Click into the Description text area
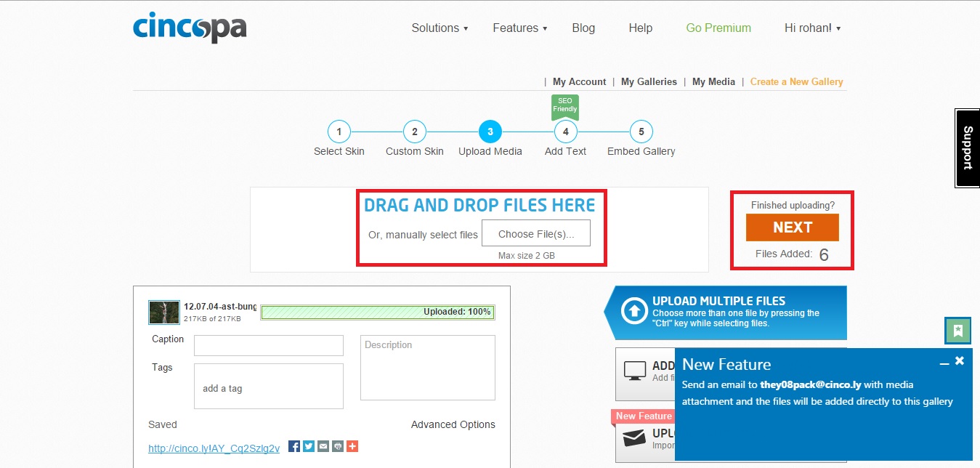Screen dimensions: 980x468 click(428, 368)
